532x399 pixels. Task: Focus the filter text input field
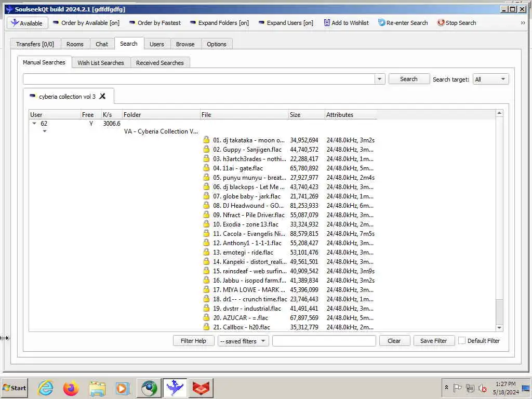(x=324, y=341)
